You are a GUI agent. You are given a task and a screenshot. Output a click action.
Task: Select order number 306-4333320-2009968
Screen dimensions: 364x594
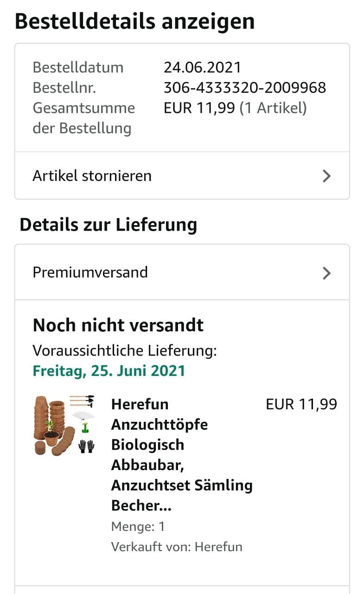coord(244,88)
